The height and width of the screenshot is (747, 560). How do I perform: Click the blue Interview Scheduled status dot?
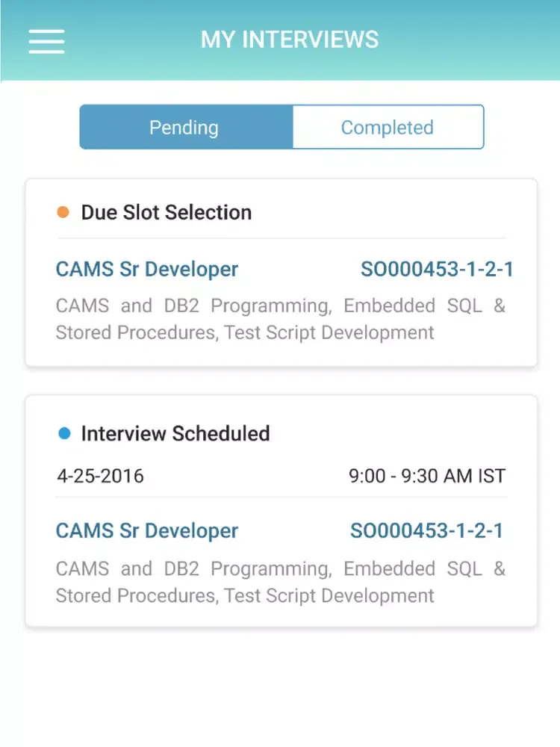coord(64,433)
